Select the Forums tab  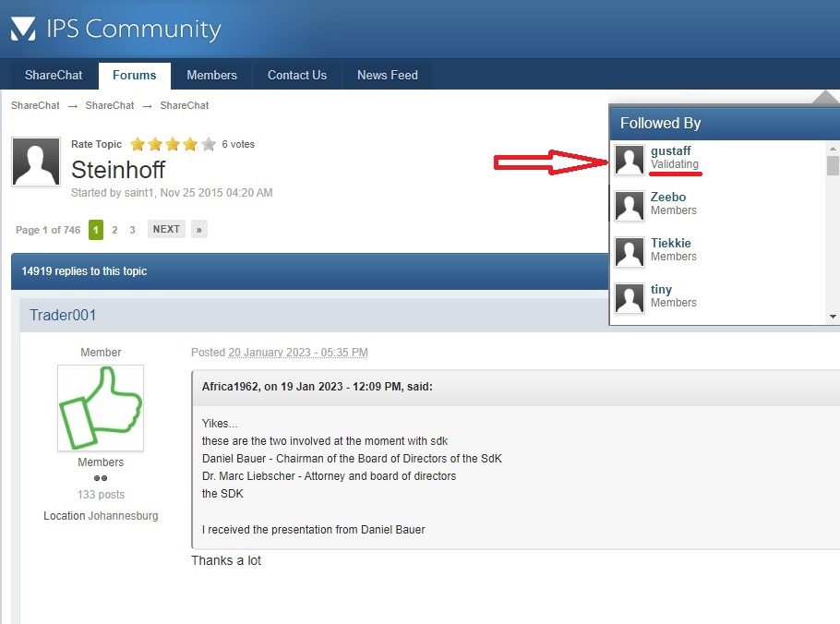point(135,76)
